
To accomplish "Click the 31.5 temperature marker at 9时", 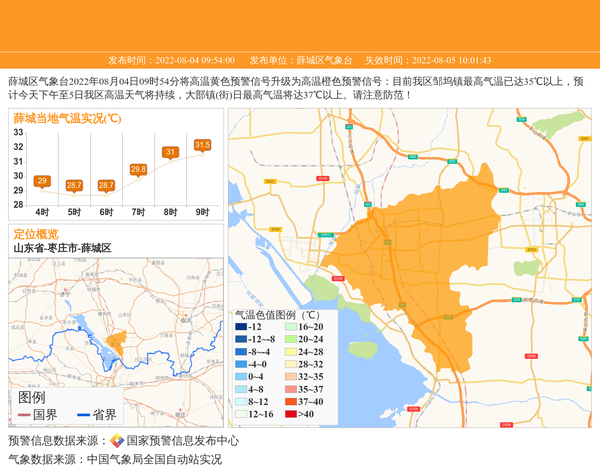I will pyautogui.click(x=202, y=145).
